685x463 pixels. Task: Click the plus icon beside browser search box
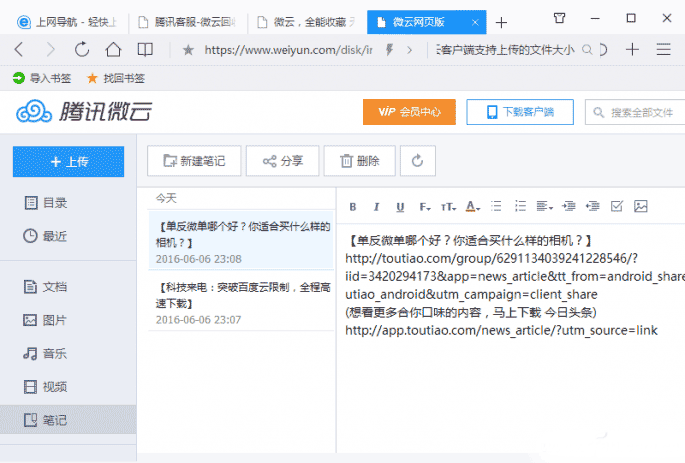click(632, 49)
